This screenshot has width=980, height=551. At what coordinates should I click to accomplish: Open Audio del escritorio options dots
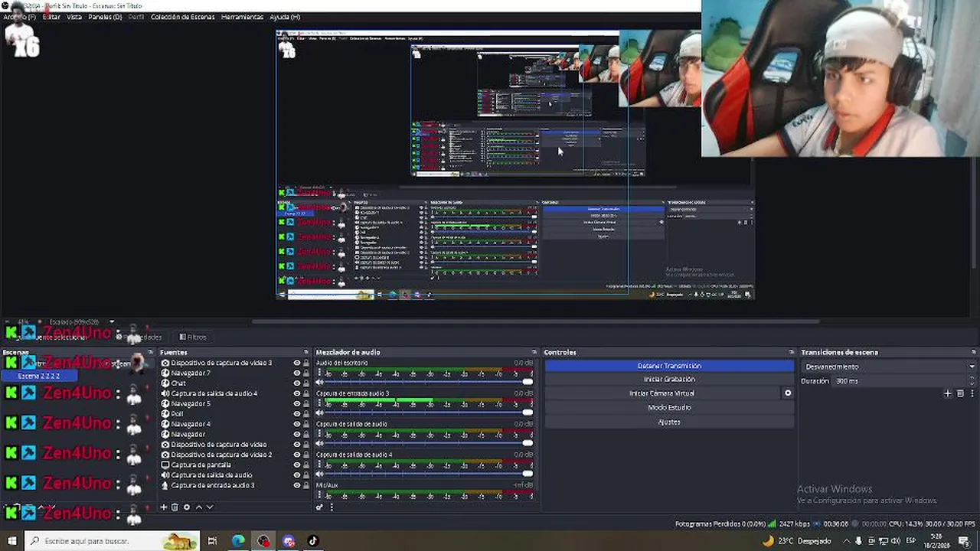click(x=319, y=373)
